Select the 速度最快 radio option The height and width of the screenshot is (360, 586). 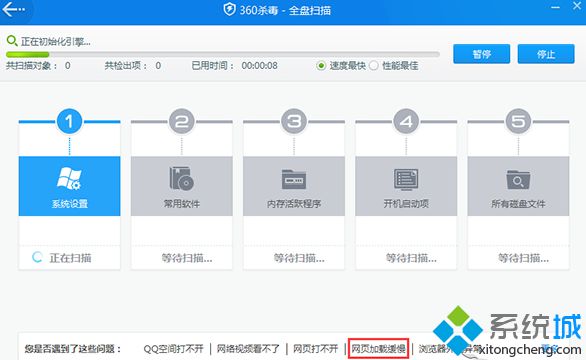tap(321, 66)
